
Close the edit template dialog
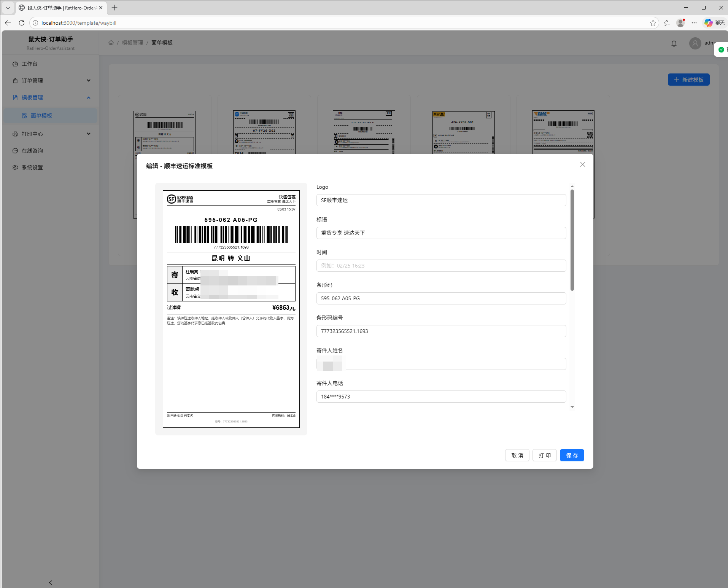click(x=582, y=164)
